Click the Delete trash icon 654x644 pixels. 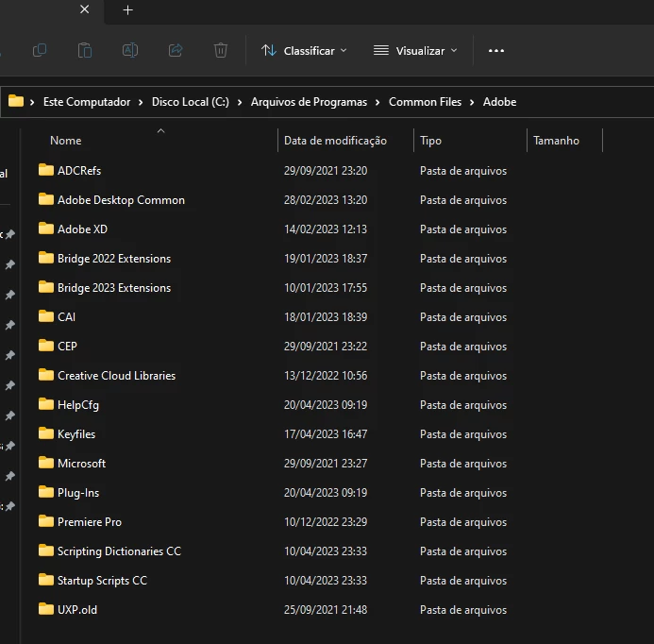(221, 50)
